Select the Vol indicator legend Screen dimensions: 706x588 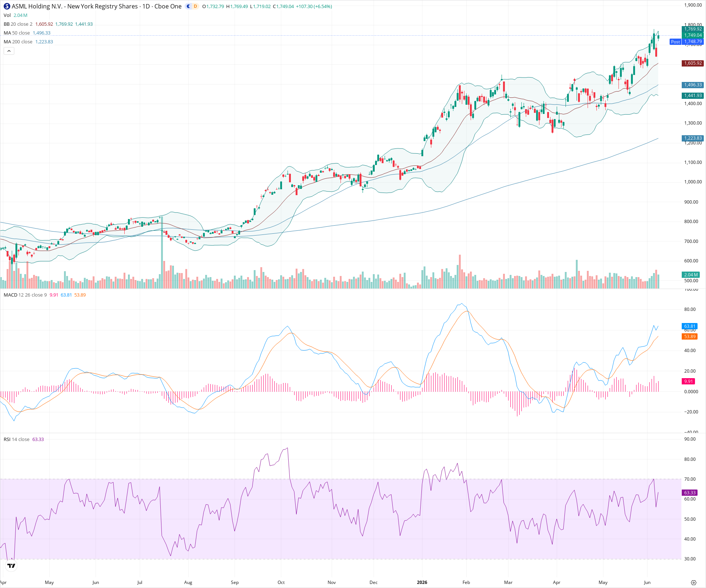click(7, 15)
